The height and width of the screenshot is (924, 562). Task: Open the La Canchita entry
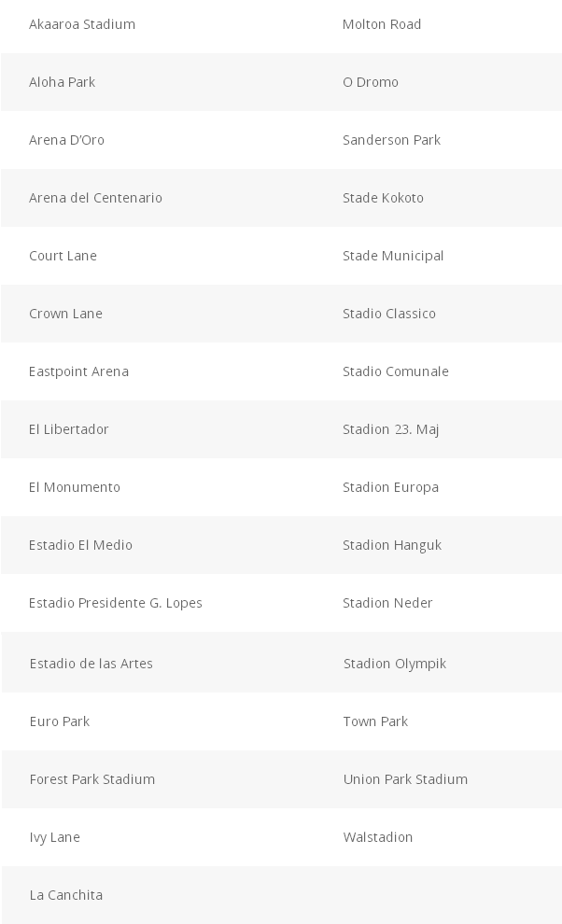point(66,895)
